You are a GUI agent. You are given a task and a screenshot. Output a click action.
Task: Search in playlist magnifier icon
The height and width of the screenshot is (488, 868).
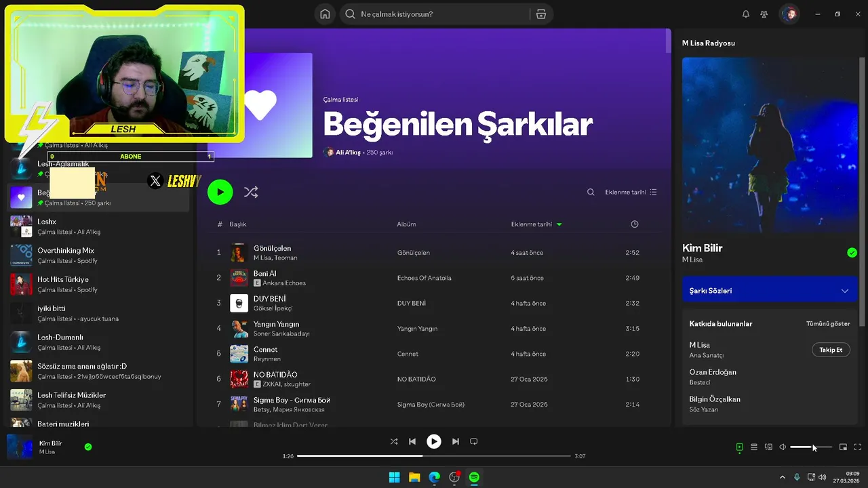coord(591,192)
